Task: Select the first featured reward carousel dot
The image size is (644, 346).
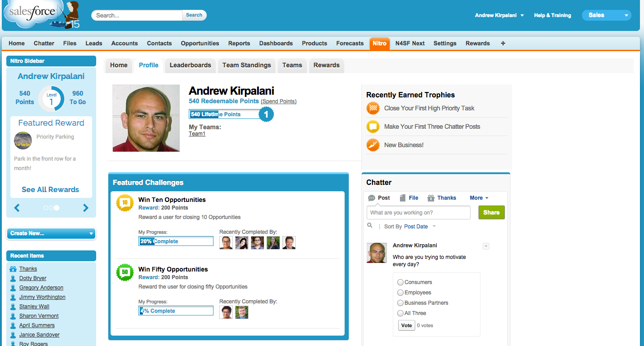Action: 46,208
